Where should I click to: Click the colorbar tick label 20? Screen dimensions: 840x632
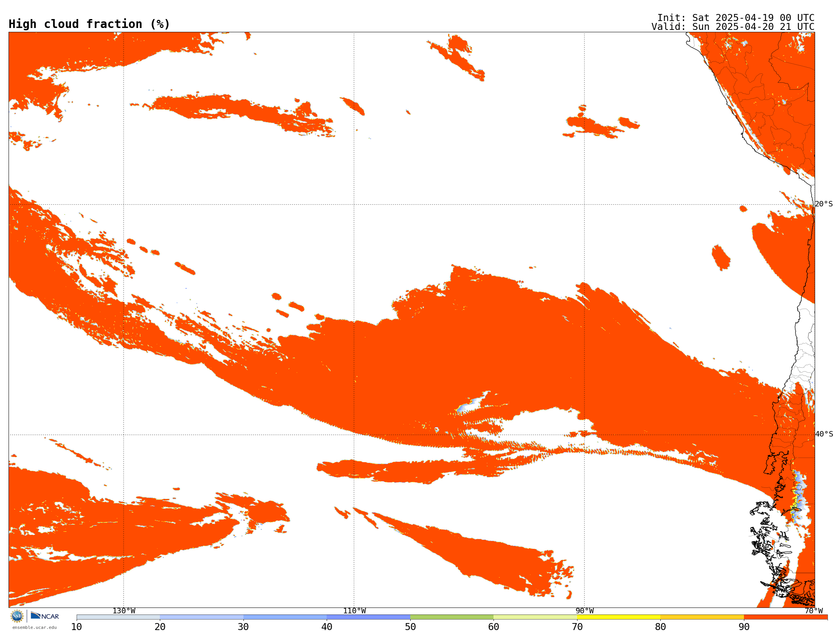(160, 627)
